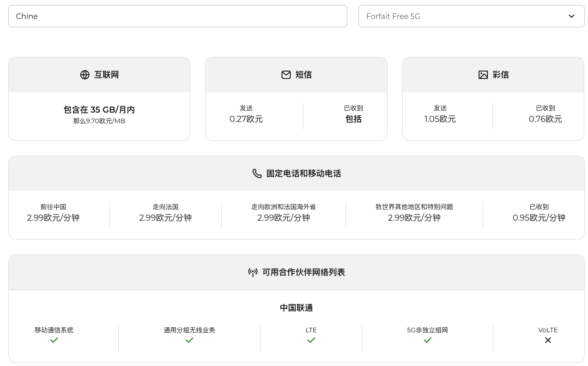Image resolution: width=588 pixels, height=366 pixels.
Task: Toggle the 通用分组无线业务 check mark
Action: pos(189,340)
